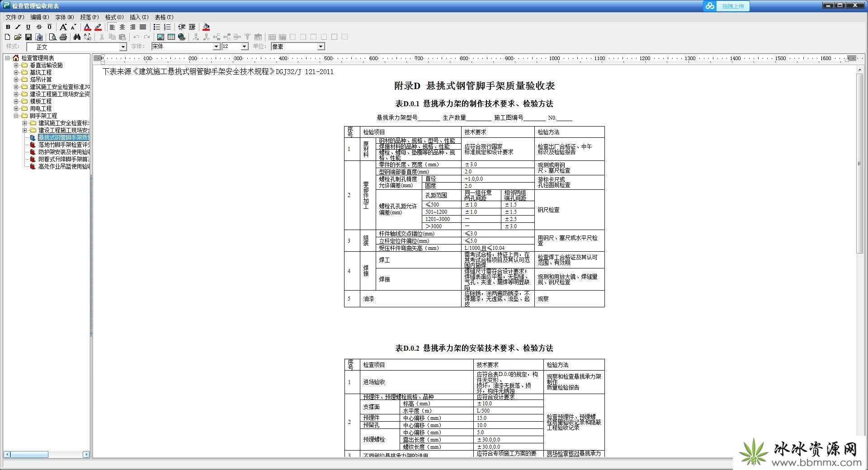The width and height of the screenshot is (868, 470).
Task: Expand the 塔吊计算 folder
Action: click(x=16, y=80)
